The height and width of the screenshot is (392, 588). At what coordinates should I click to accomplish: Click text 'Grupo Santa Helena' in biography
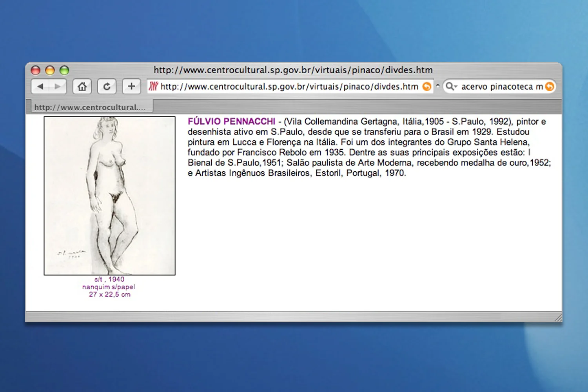pyautogui.click(x=488, y=142)
